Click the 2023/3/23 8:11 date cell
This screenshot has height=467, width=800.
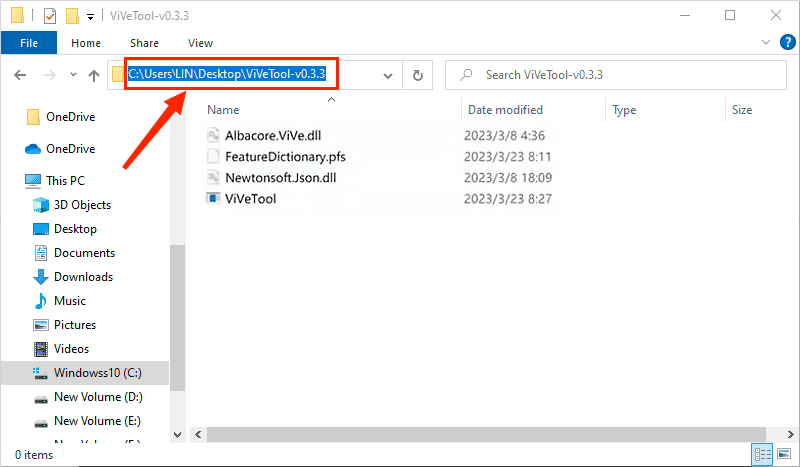point(507,157)
